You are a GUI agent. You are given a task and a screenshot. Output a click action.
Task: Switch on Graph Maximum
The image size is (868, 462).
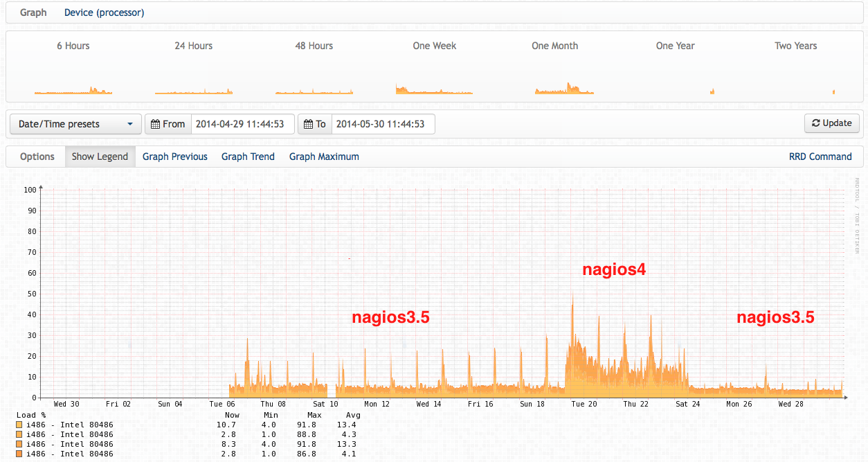tap(324, 157)
